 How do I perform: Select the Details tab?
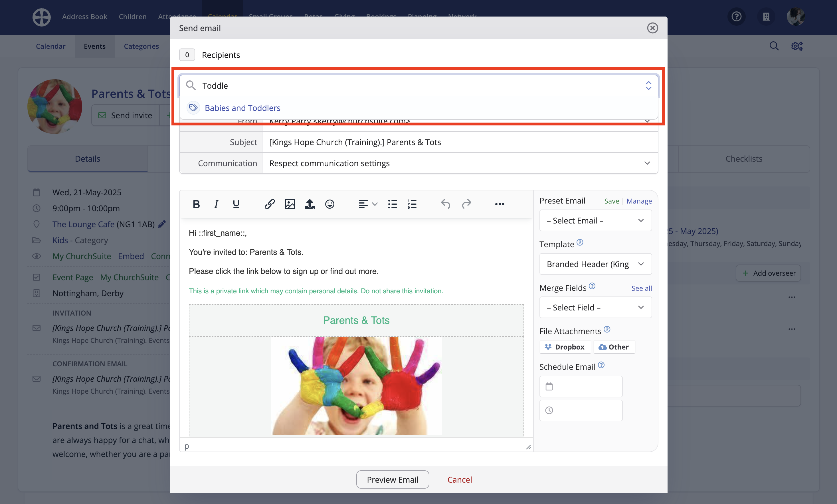coord(87,159)
